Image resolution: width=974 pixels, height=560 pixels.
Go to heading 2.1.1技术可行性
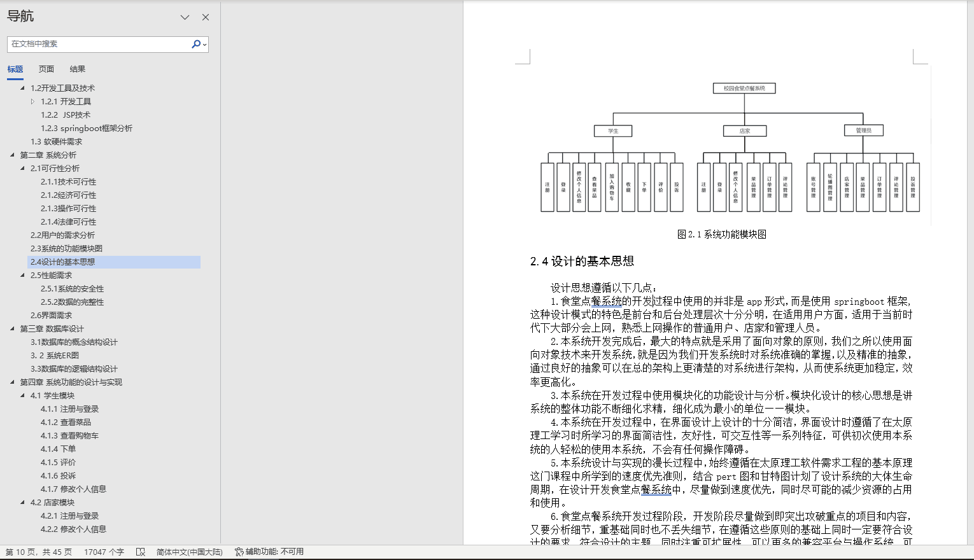pyautogui.click(x=68, y=181)
